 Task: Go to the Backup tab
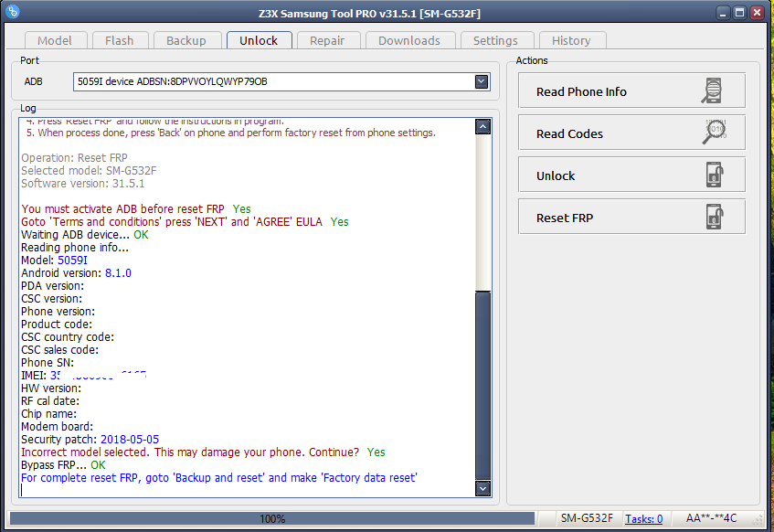point(186,40)
